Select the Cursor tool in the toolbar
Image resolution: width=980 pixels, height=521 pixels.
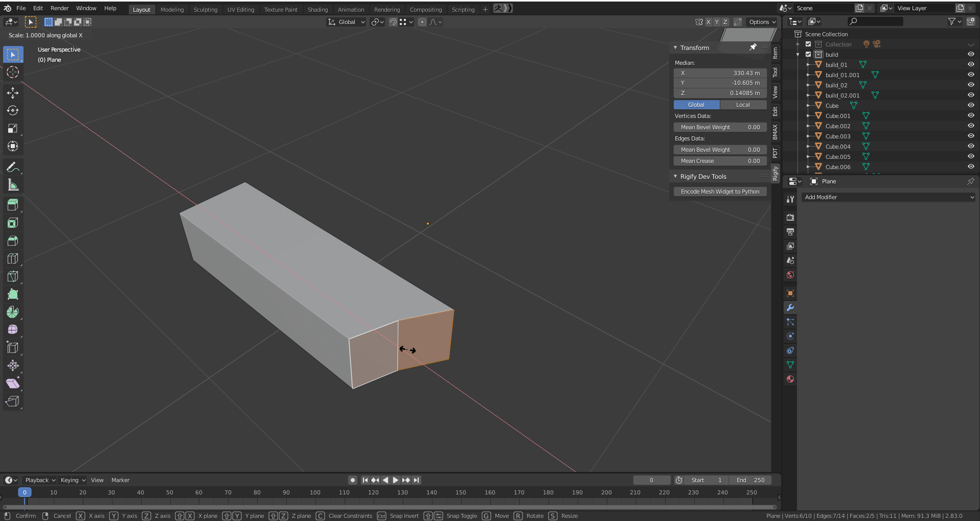(x=13, y=72)
